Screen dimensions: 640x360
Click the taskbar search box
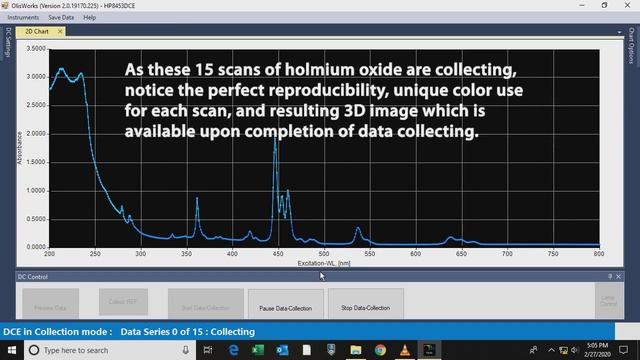110,350
